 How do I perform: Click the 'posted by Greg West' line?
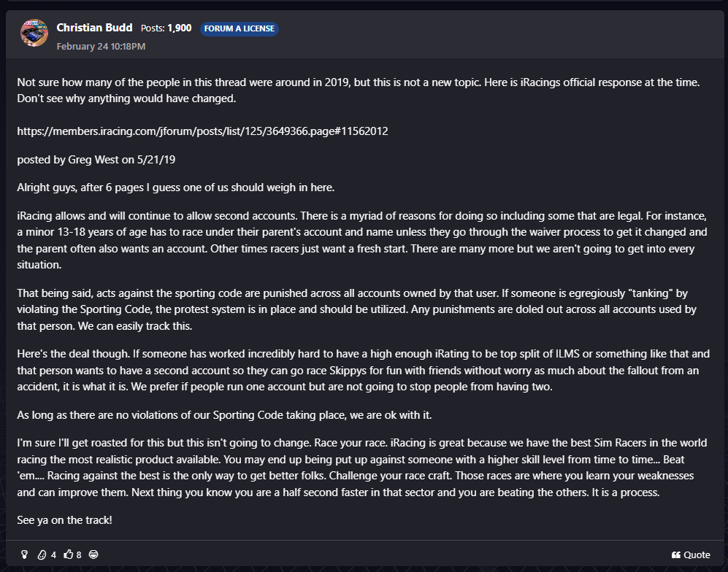pyautogui.click(x=91, y=159)
